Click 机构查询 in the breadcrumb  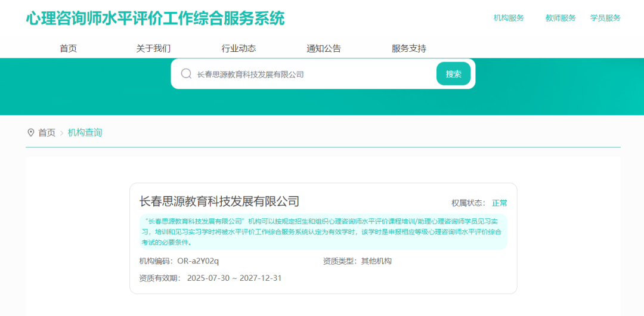[x=85, y=133]
